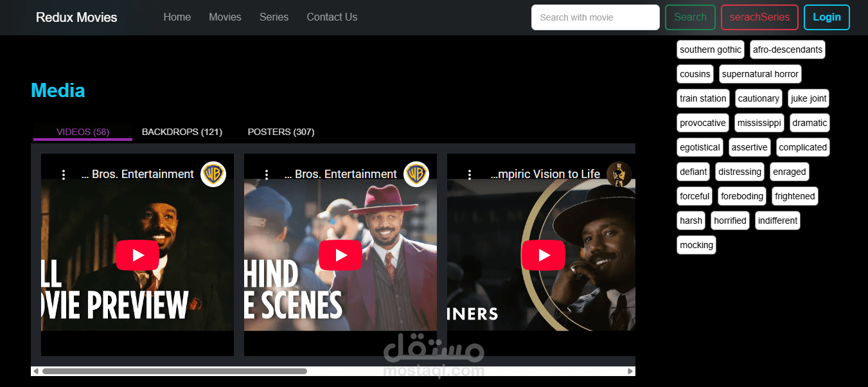Image resolution: width=868 pixels, height=387 pixels.
Task: Select the foreboding keyword tag
Action: click(742, 196)
